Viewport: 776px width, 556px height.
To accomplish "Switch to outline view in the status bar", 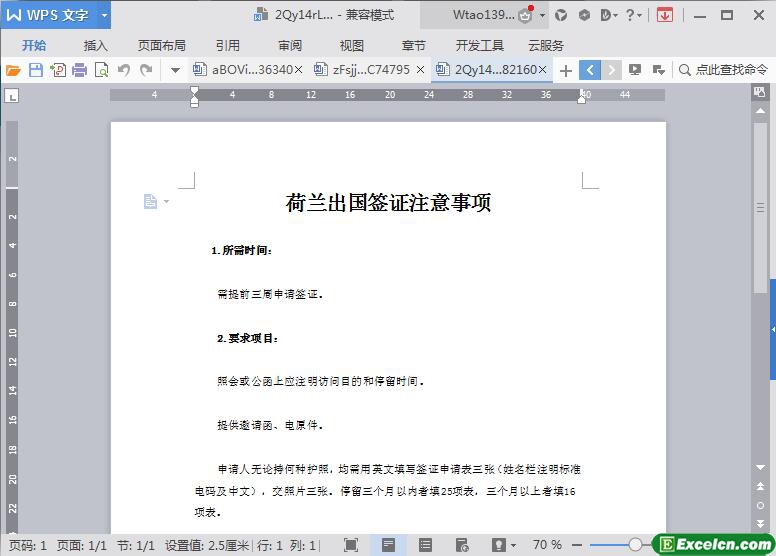I will 425,545.
